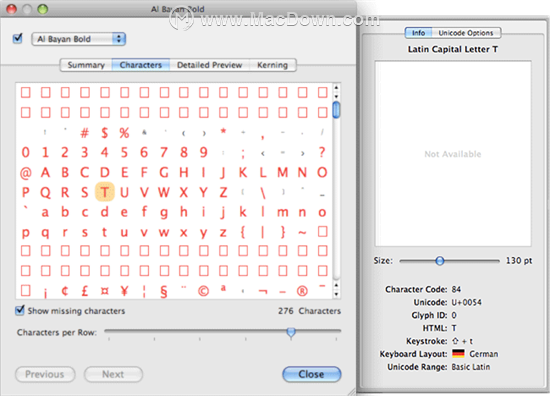Select the capital W glyph
The height and width of the screenshot is (396, 550).
[x=164, y=192]
